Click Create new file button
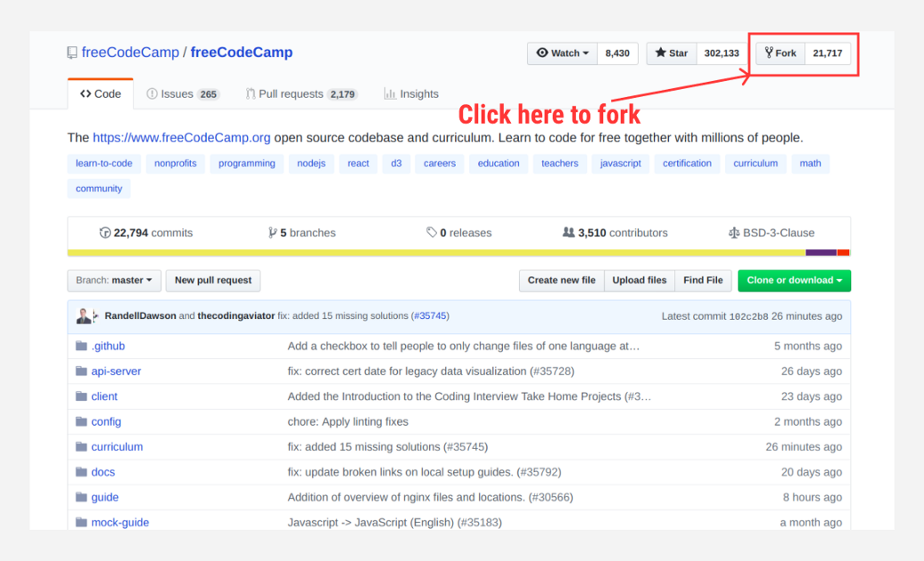The height and width of the screenshot is (561, 924). tap(562, 280)
